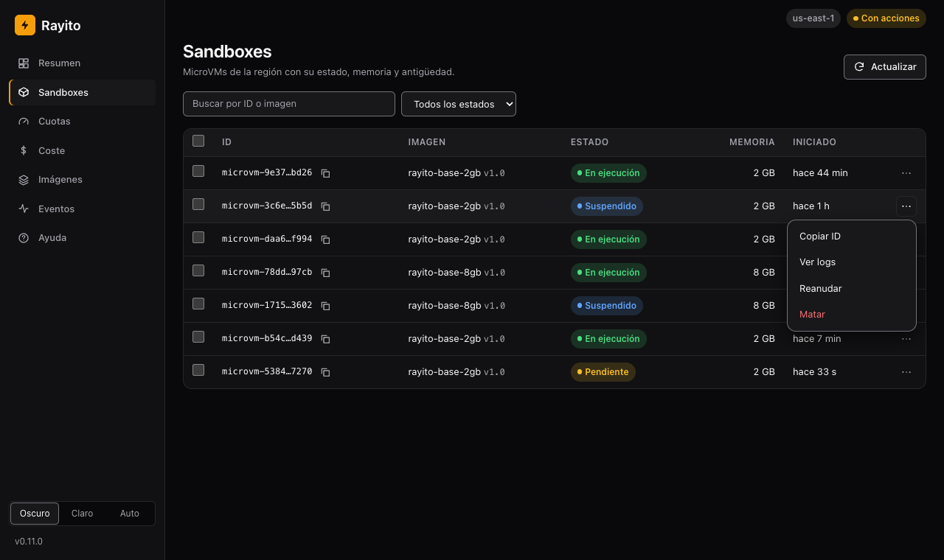Open Resumen via its dashboard icon

(24, 63)
